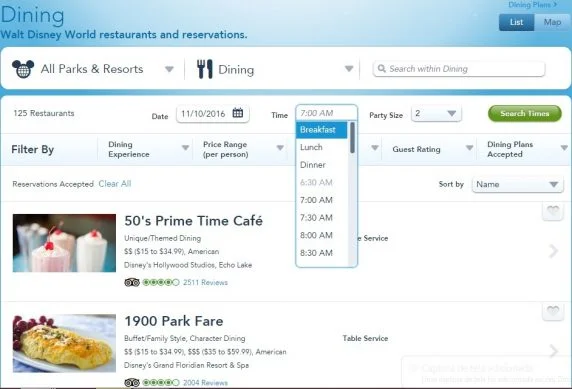Click the fork and knife Dining icon
Image resolution: width=572 pixels, height=389 pixels.
pos(205,69)
